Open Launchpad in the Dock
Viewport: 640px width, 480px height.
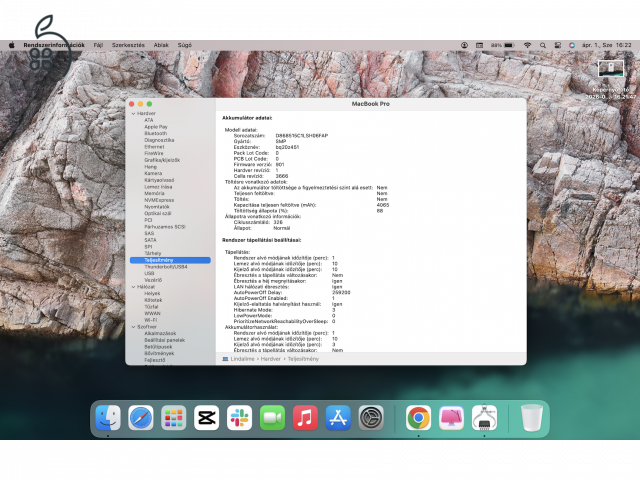(x=173, y=418)
